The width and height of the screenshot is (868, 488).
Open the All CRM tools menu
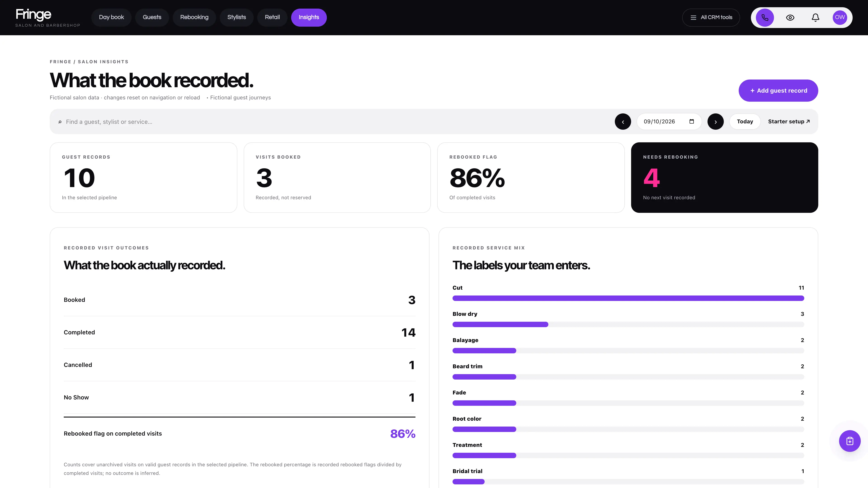click(711, 18)
